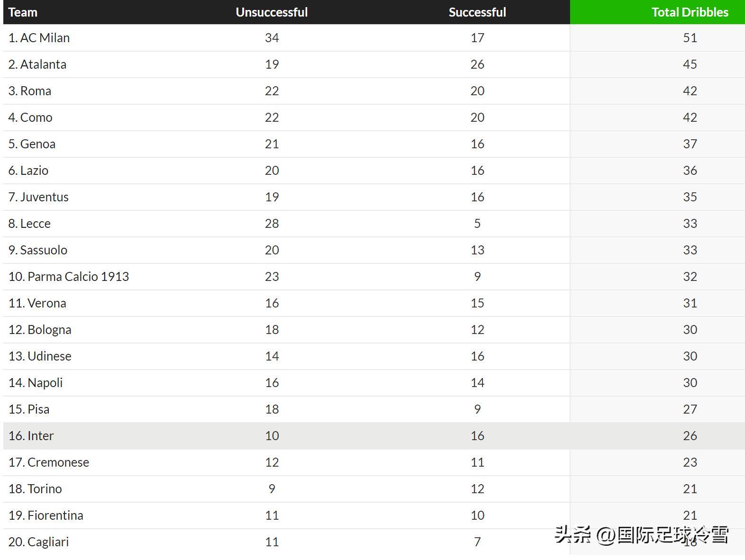
Task: Open the Fiorentina team link
Action: 55,515
